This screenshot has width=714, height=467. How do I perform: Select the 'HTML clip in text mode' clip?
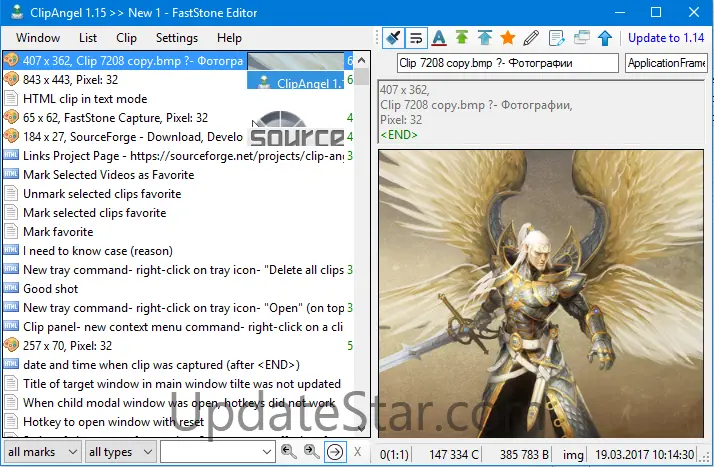(85, 99)
